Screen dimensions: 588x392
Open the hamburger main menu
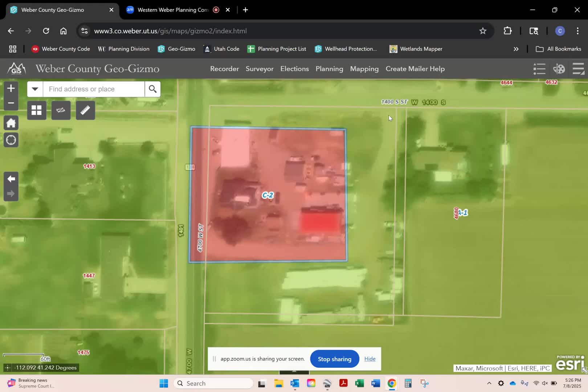click(x=578, y=69)
